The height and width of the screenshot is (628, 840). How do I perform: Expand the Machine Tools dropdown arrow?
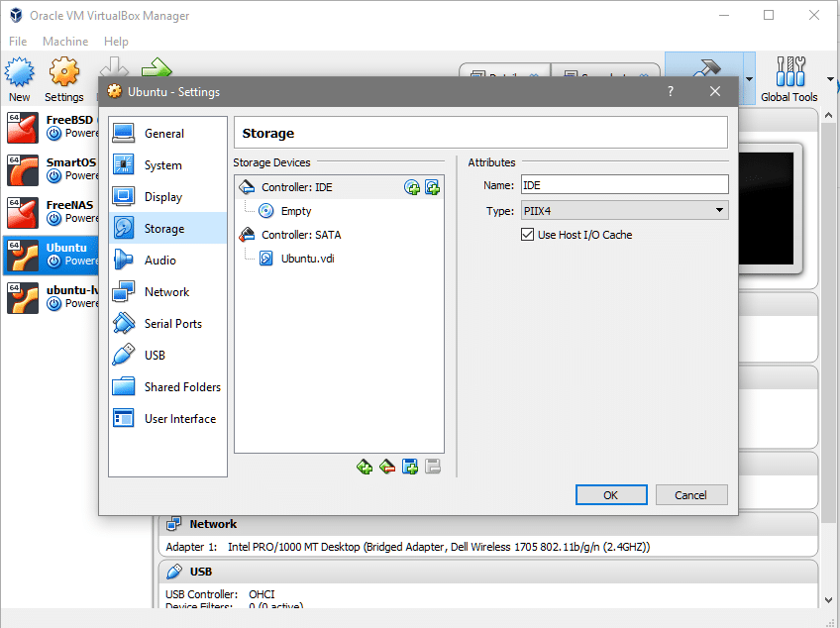pyautogui.click(x=748, y=79)
